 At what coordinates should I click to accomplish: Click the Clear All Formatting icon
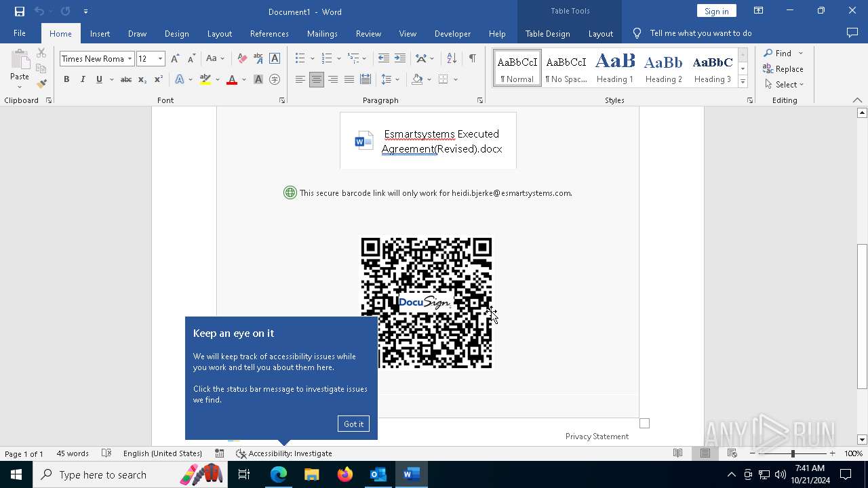click(x=242, y=59)
